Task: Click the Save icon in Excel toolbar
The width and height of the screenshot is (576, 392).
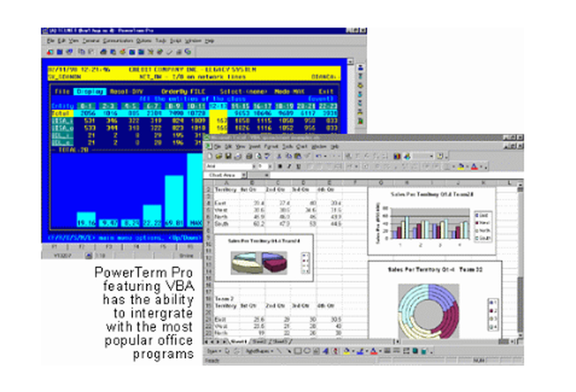Action: (x=228, y=157)
